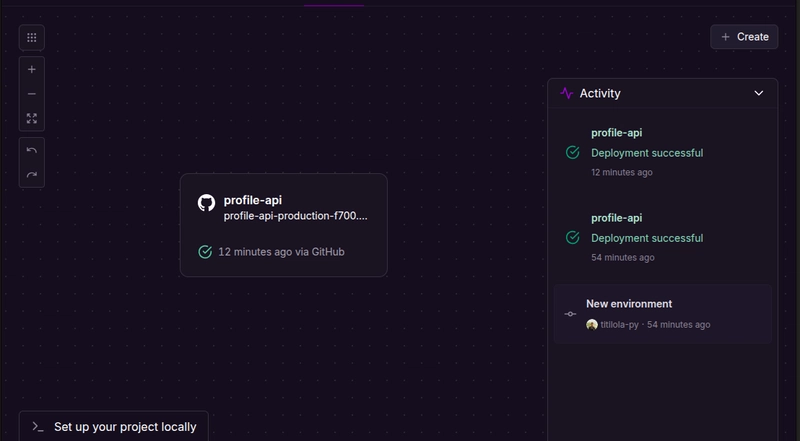Collapse the Activity panel with the chevron
Image resolution: width=800 pixels, height=441 pixels.
click(x=758, y=93)
